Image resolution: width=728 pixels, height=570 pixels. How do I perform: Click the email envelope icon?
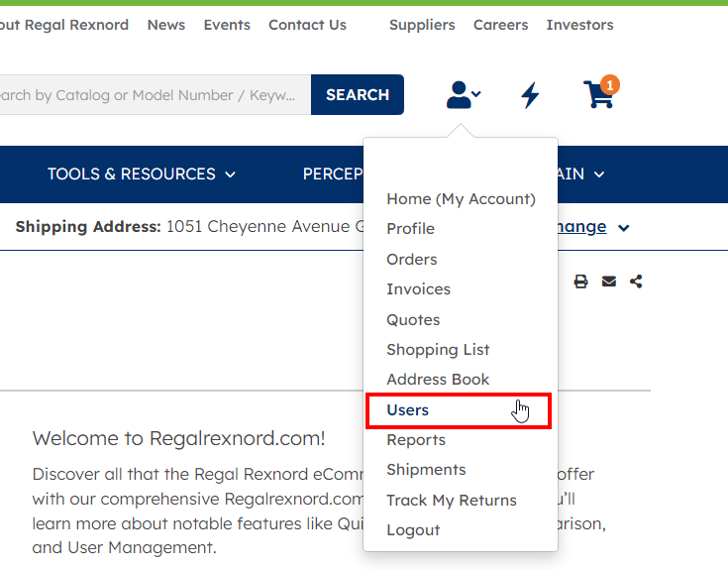point(609,282)
